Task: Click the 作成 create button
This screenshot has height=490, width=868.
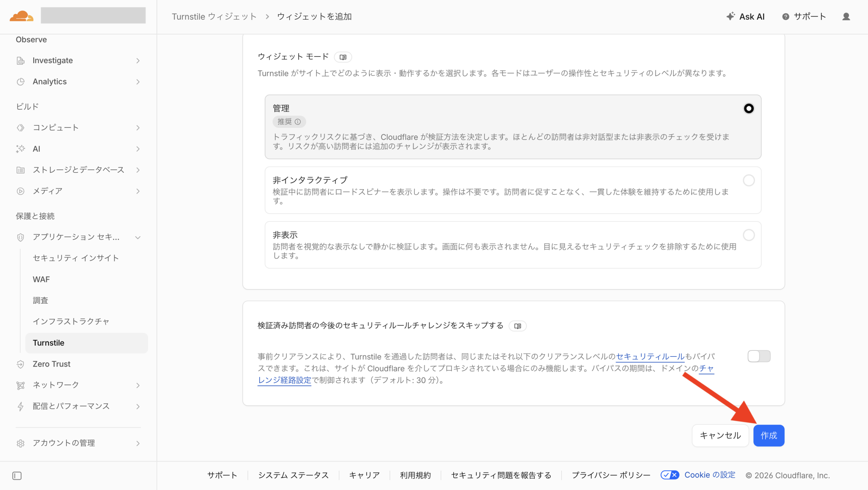Action: coord(769,435)
